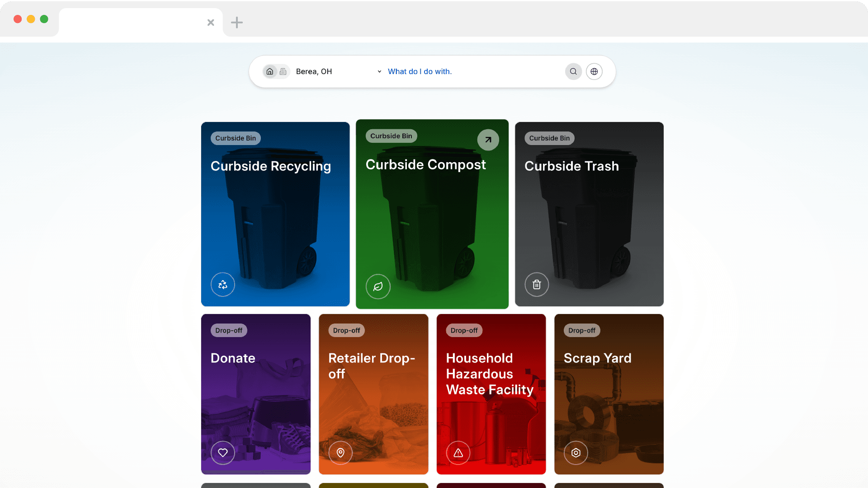The width and height of the screenshot is (868, 488).
Task: Open the globe language selector
Action: (594, 71)
